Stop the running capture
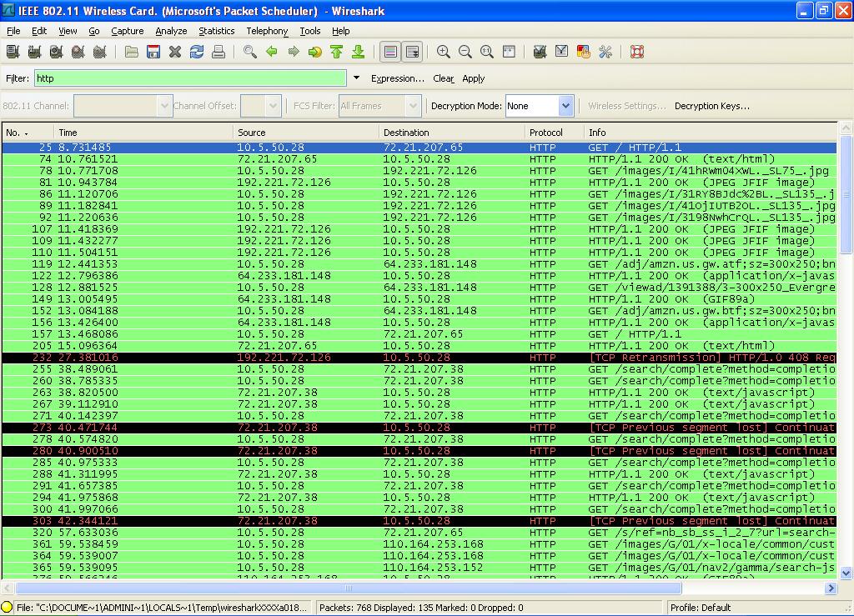Viewport: 854px width, 616px height. pyautogui.click(x=78, y=52)
